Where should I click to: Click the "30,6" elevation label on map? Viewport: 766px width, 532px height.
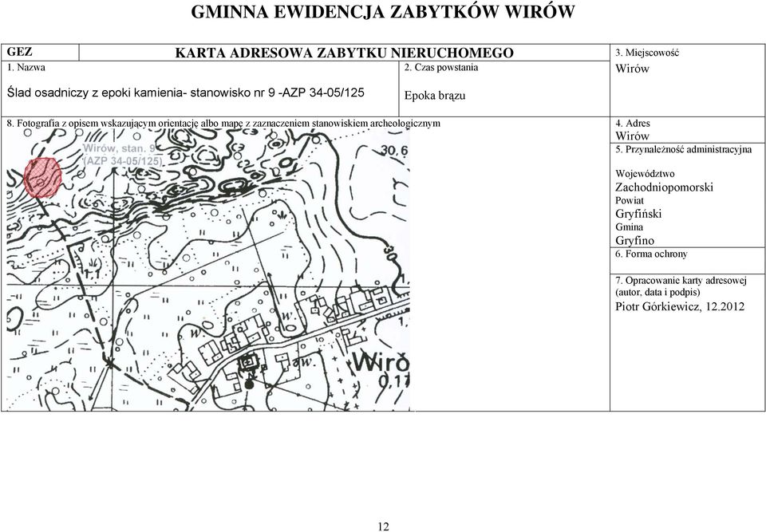394,151
